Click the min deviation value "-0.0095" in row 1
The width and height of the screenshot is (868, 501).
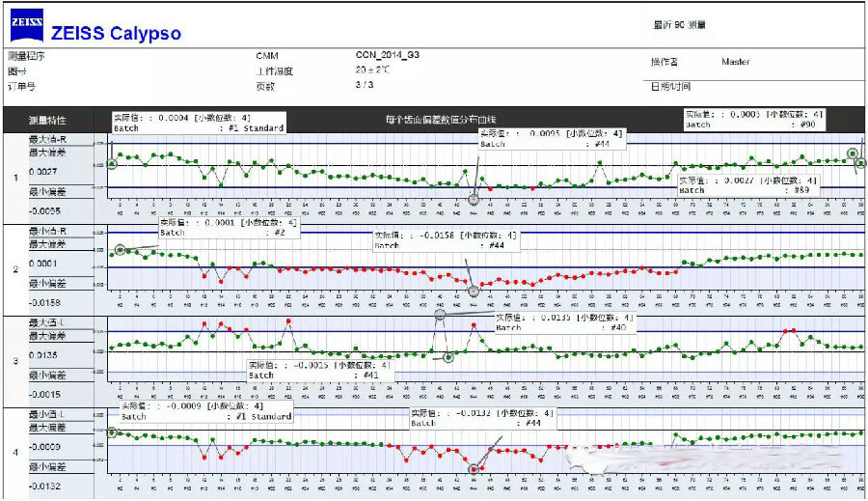44,211
